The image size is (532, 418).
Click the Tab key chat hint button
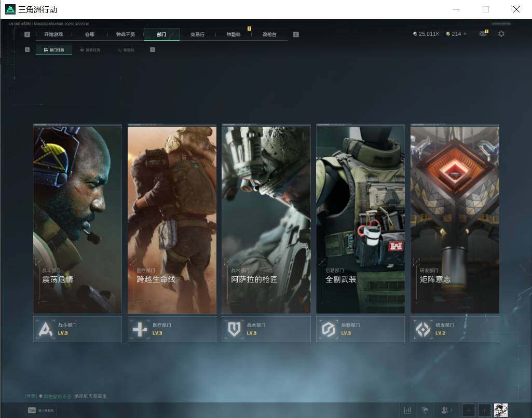[40, 410]
